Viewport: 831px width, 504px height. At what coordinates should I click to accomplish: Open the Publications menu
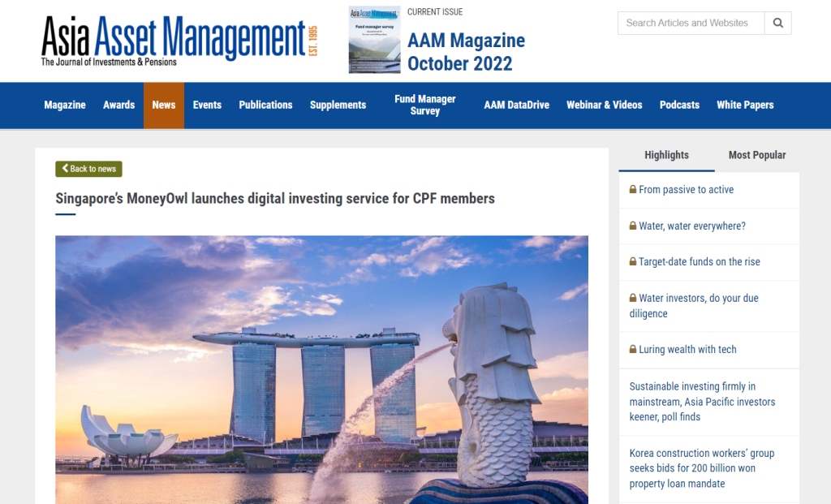(x=265, y=105)
